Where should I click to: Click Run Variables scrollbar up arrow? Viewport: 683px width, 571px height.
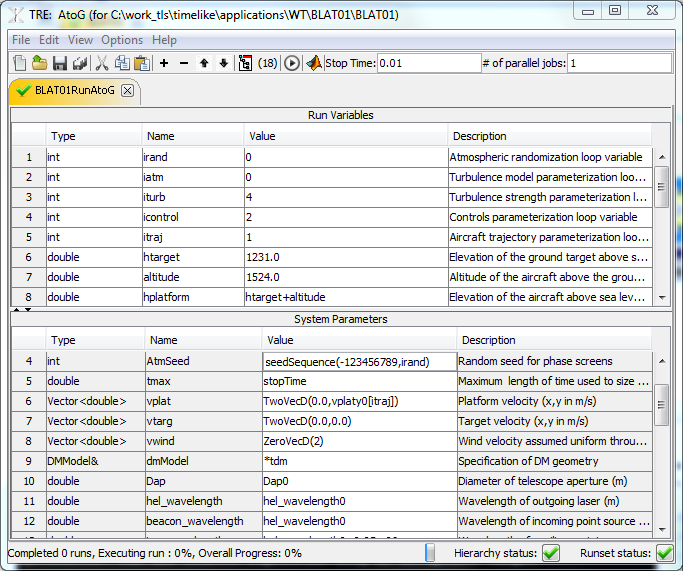point(662,157)
